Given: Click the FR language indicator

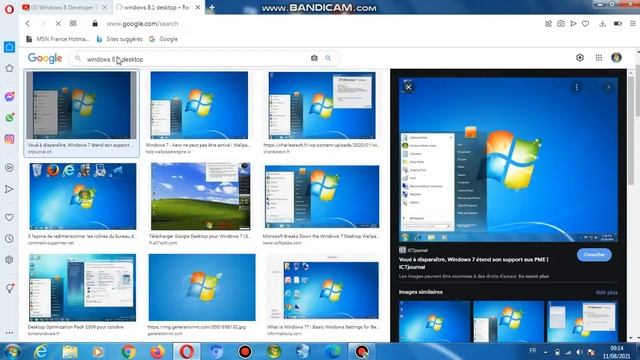Looking at the screenshot, I should click(533, 351).
